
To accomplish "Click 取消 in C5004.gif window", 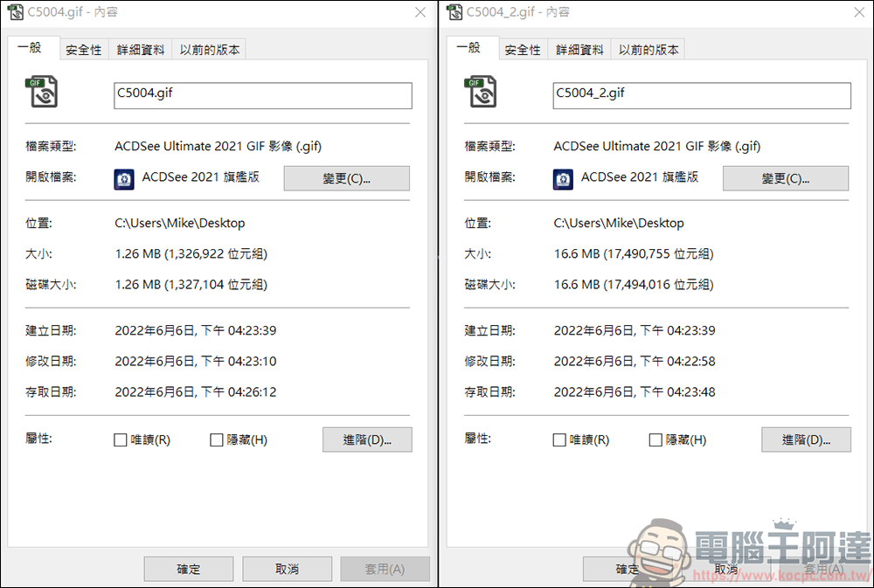I will pyautogui.click(x=287, y=569).
